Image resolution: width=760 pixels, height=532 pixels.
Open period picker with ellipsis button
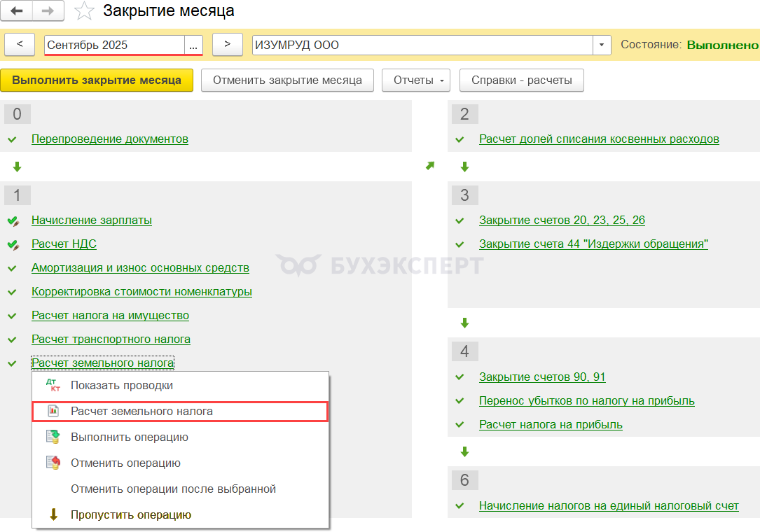[193, 45]
